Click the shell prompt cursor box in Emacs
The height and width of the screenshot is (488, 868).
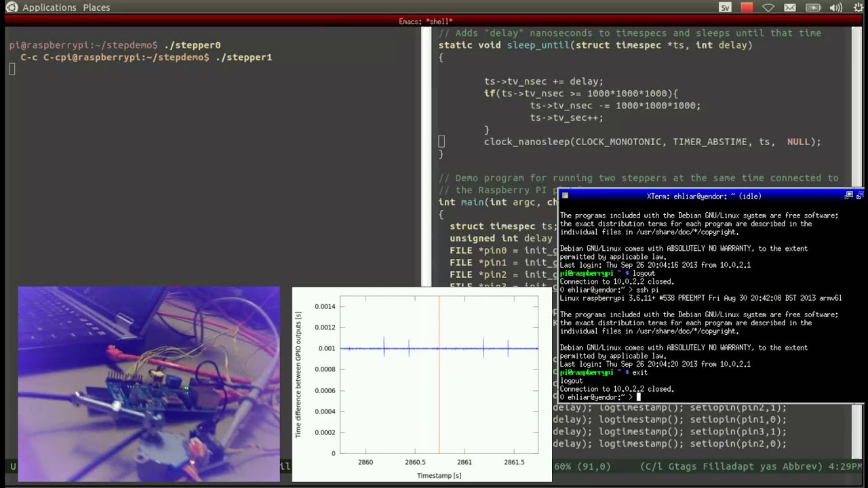[x=12, y=69]
